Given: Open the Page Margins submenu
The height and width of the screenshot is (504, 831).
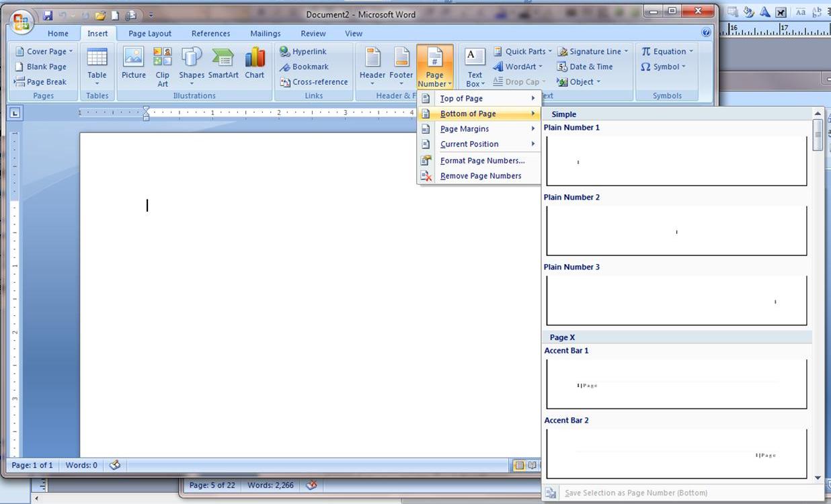Looking at the screenshot, I should tap(479, 129).
